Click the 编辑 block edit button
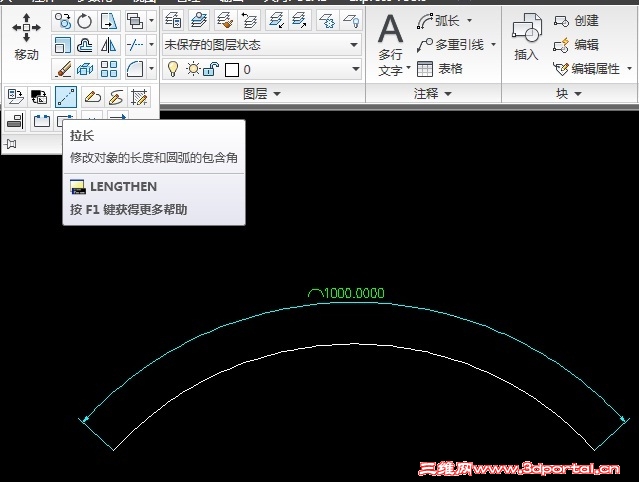Image resolution: width=639 pixels, height=482 pixels. 576,44
